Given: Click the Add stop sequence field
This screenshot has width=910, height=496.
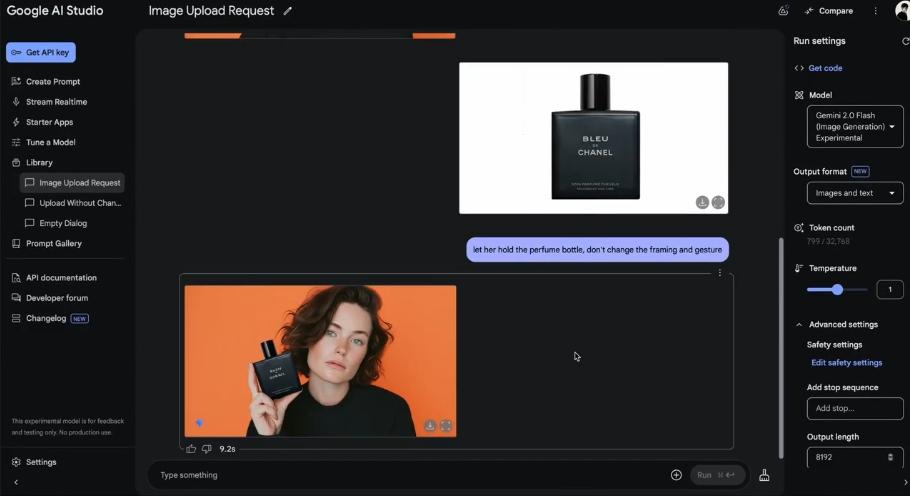Looking at the screenshot, I should [855, 408].
